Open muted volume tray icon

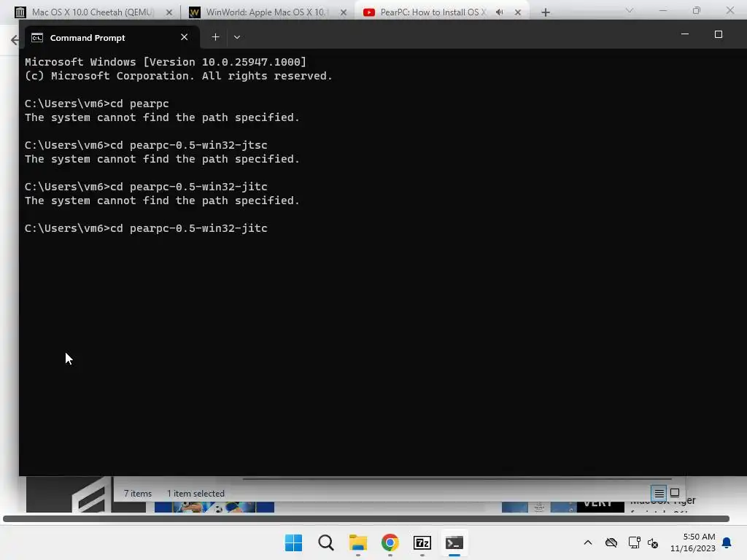(x=653, y=542)
